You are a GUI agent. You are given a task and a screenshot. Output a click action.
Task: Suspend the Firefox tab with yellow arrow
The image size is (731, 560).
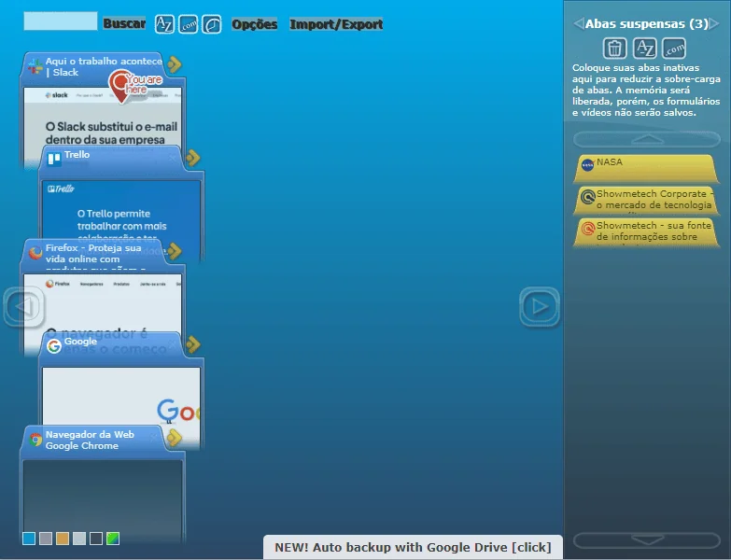point(175,251)
